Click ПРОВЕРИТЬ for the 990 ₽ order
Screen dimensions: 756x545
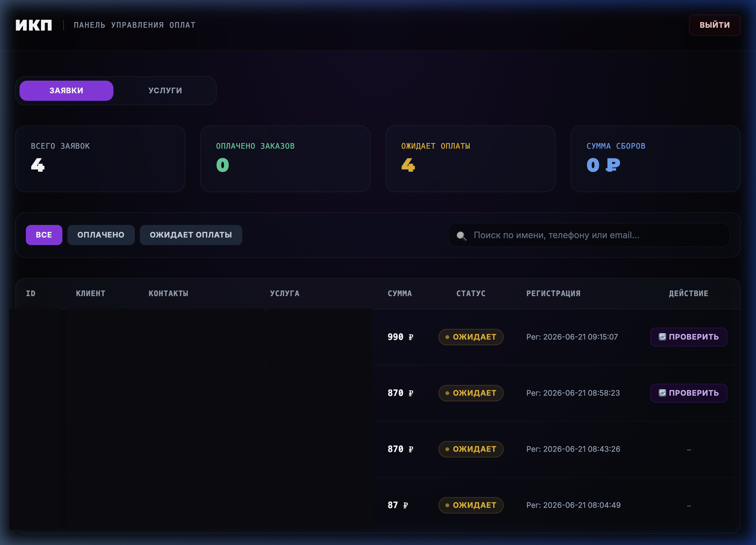pyautogui.click(x=689, y=337)
